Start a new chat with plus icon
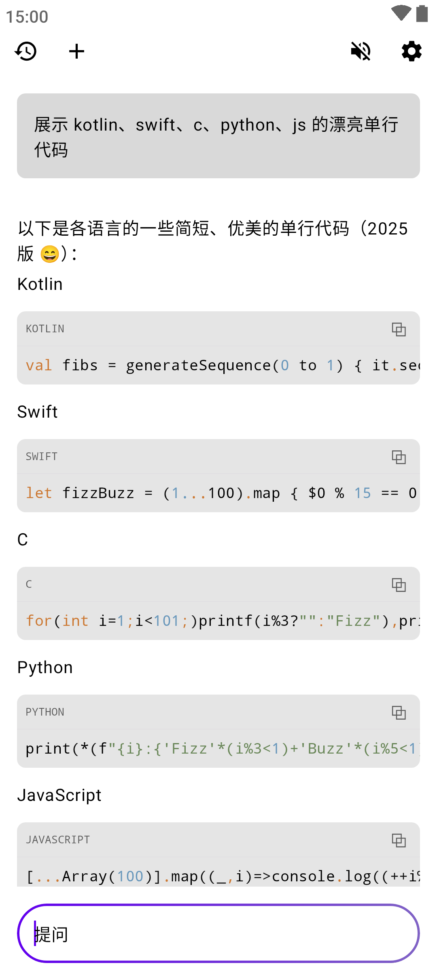Image resolution: width=437 pixels, height=980 pixels. 76,51
